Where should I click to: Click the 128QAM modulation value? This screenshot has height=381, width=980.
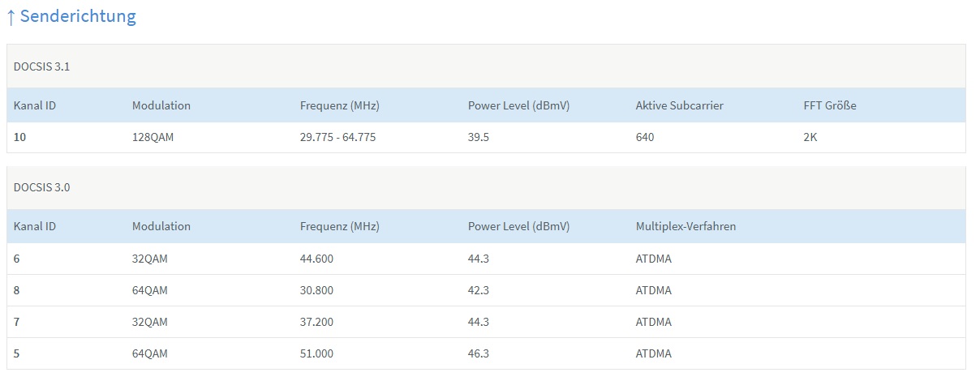(x=153, y=137)
